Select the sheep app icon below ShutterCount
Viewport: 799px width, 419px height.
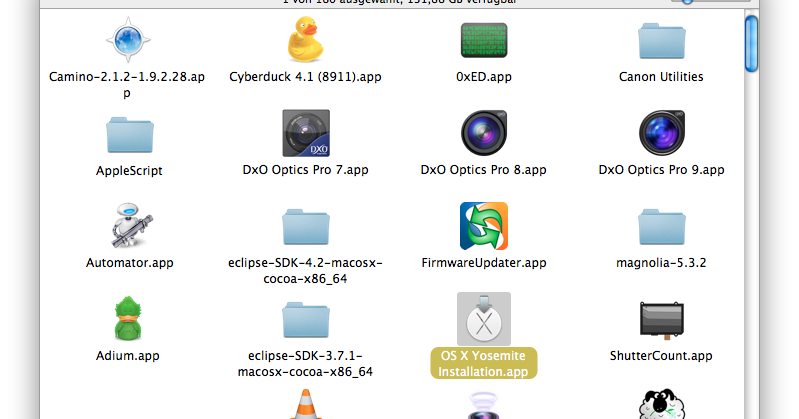661,404
